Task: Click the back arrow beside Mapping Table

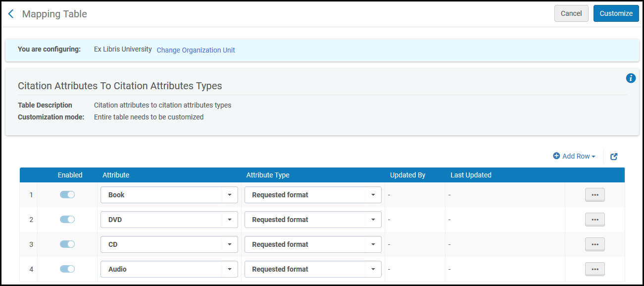Action: coord(11,14)
